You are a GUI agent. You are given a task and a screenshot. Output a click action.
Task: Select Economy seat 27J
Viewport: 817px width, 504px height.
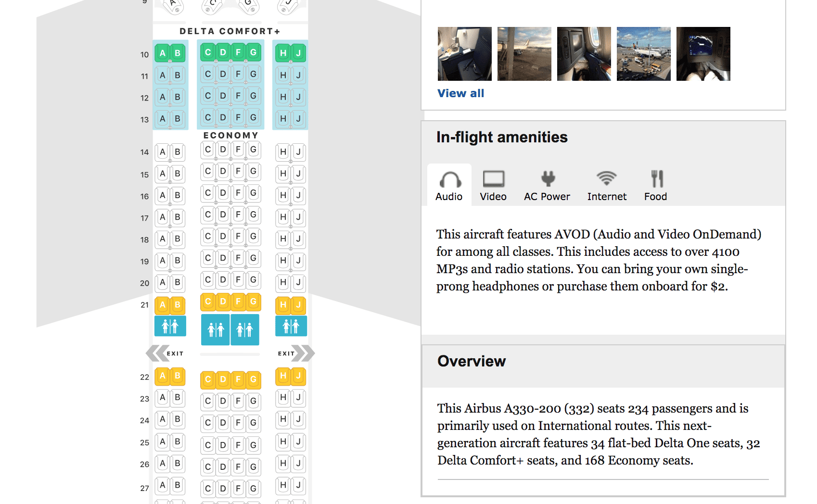pos(299,487)
